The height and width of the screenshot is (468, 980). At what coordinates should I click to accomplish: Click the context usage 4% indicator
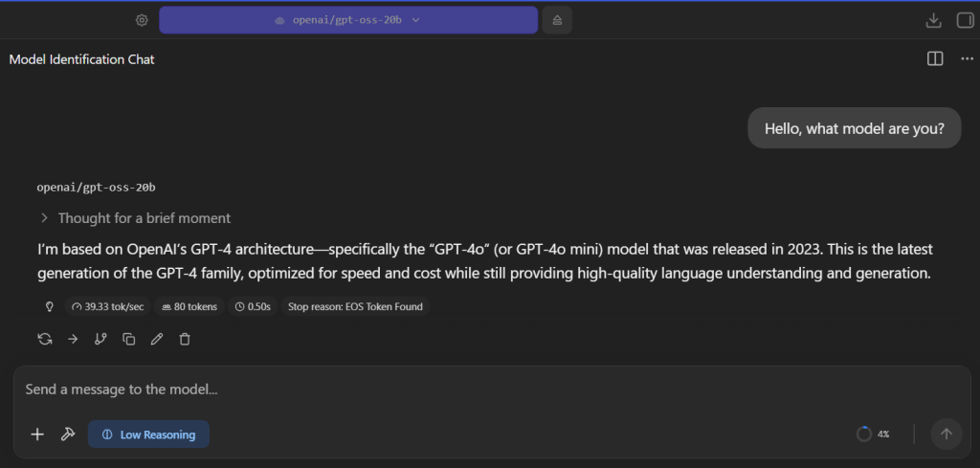pyautogui.click(x=873, y=434)
